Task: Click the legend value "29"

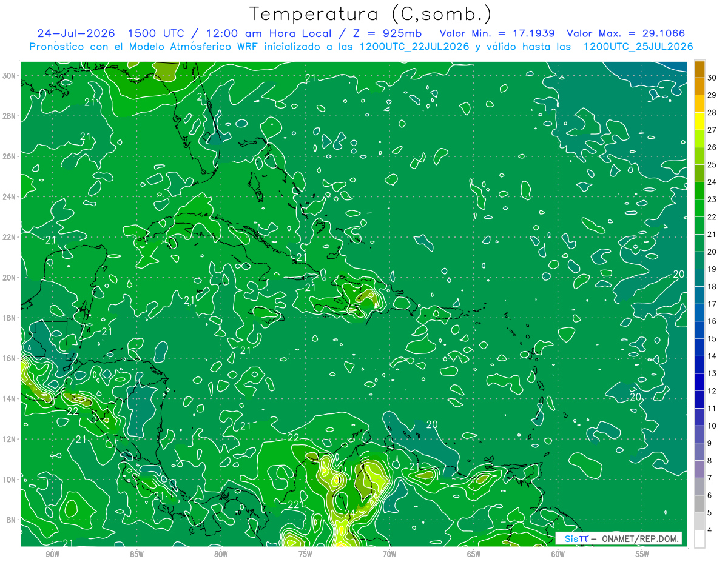Action: (x=712, y=95)
